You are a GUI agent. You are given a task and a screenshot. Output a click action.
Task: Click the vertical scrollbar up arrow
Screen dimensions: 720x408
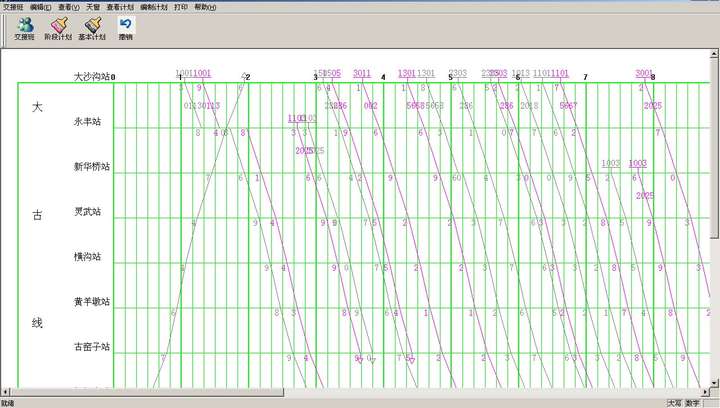714,54
